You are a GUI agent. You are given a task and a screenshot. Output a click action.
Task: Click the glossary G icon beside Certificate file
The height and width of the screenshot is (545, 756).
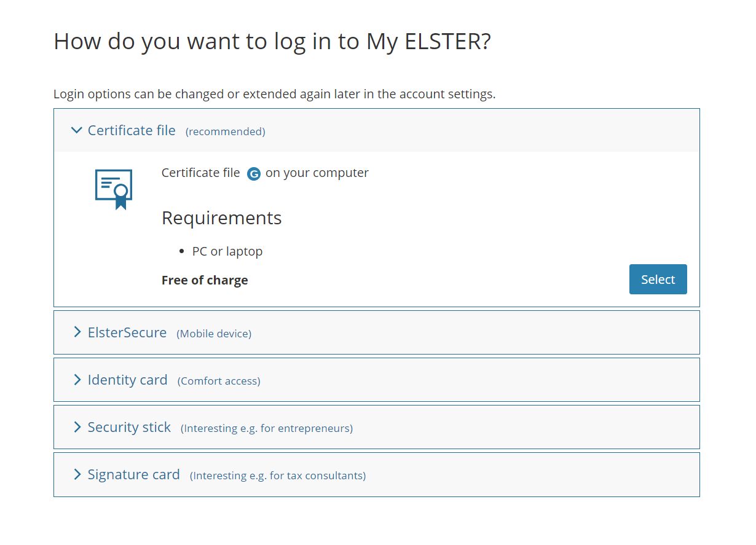pos(254,174)
